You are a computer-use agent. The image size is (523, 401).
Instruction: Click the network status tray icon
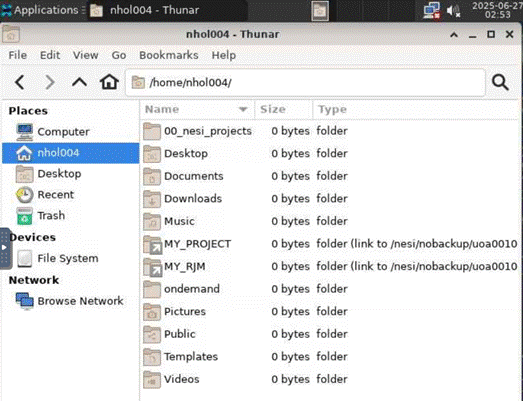click(432, 10)
